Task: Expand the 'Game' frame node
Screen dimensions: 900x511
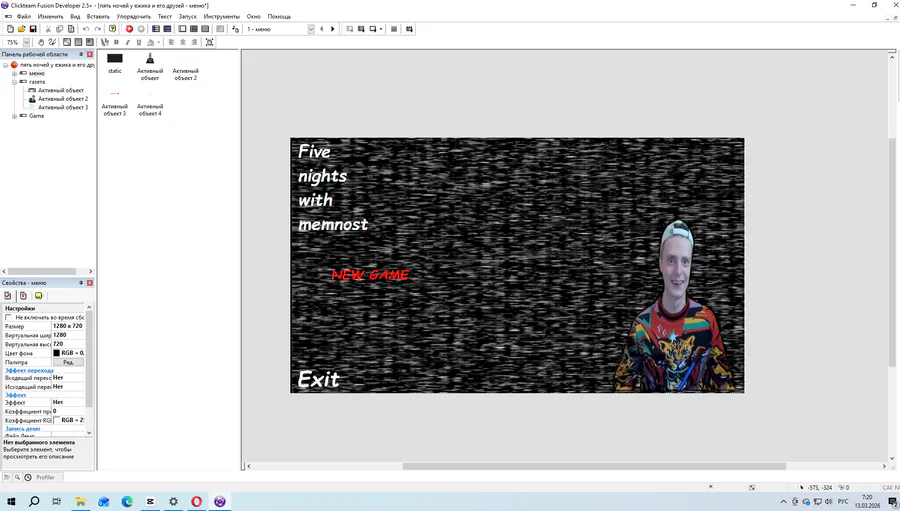Action: [x=14, y=116]
